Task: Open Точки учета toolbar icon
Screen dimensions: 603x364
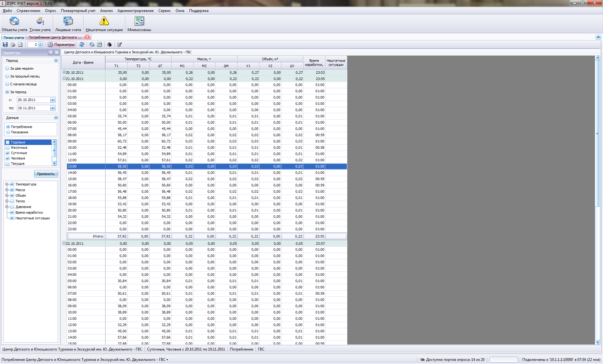Action: click(40, 24)
